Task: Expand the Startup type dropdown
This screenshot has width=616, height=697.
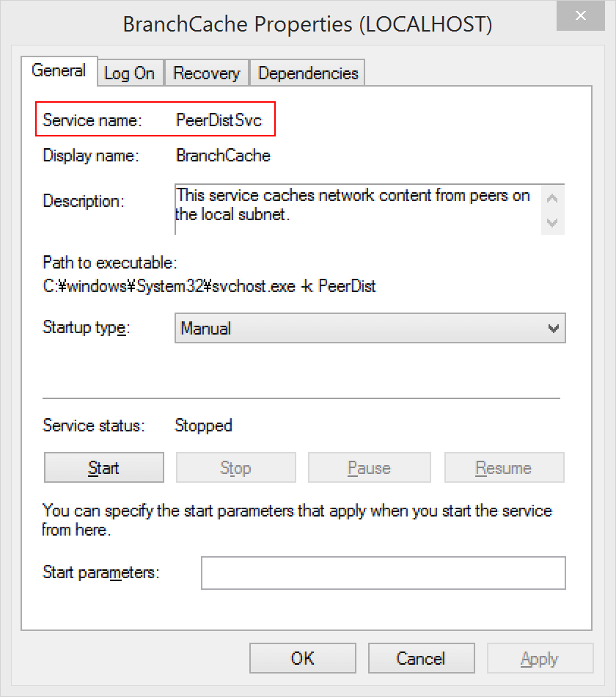Action: [370, 329]
